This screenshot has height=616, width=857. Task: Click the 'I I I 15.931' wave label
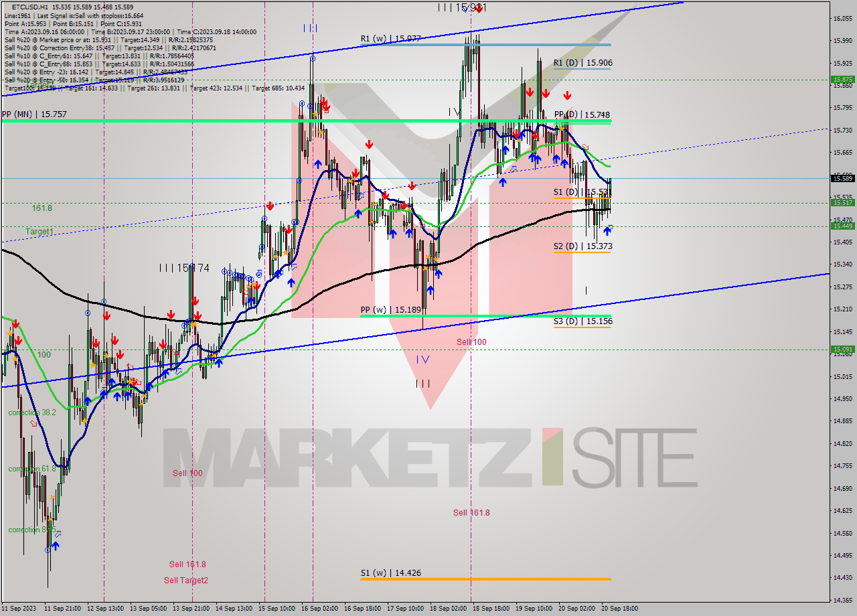point(462,7)
